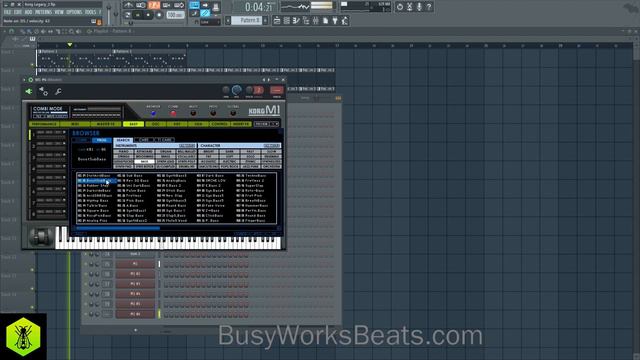The image size is (640, 360).
Task: Click the main volume slider in top toolbar
Action: 109,14
